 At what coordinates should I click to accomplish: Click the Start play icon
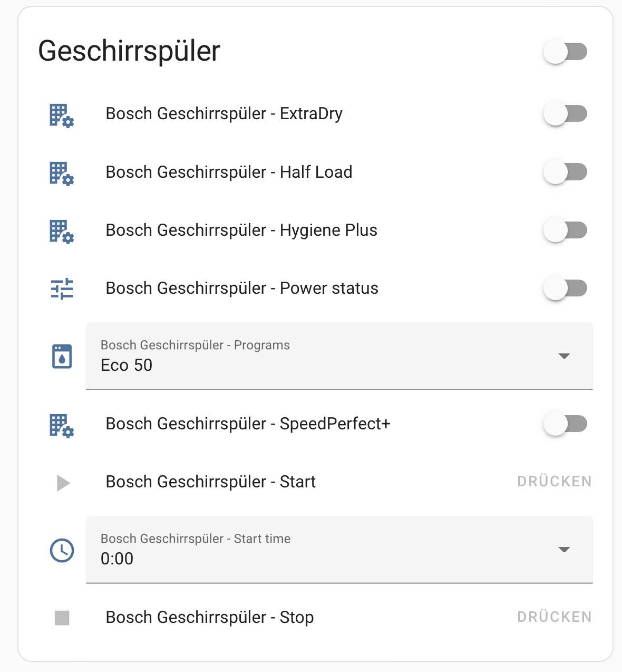[63, 483]
